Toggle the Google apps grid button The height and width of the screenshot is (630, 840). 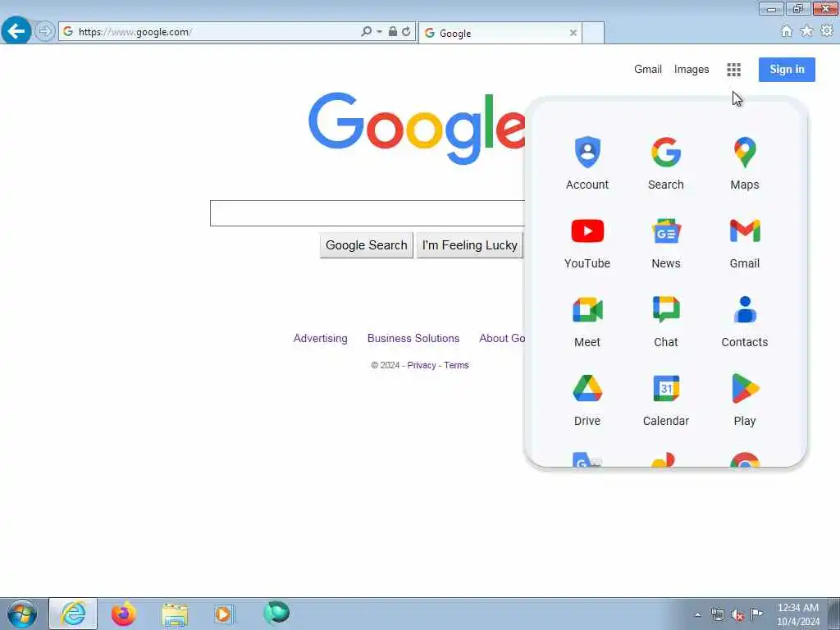point(734,70)
